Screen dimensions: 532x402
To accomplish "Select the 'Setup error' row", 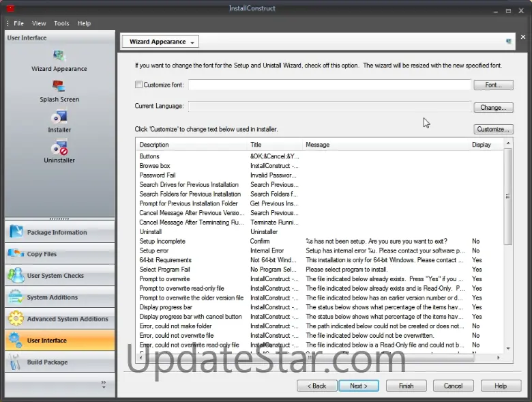I will [320, 250].
